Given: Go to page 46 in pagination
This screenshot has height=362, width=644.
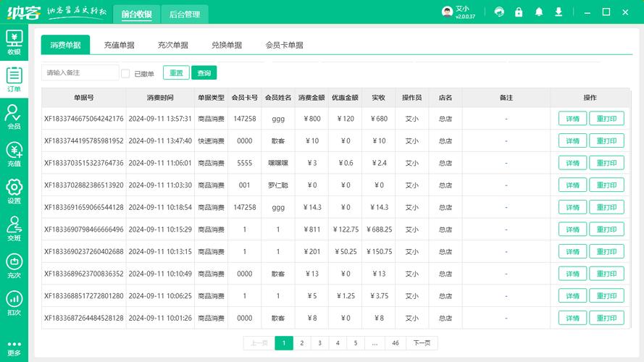Looking at the screenshot, I should (395, 343).
